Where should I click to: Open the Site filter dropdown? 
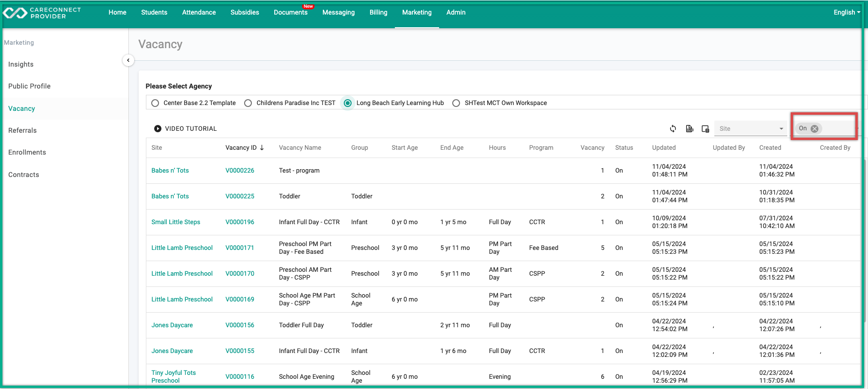point(751,129)
